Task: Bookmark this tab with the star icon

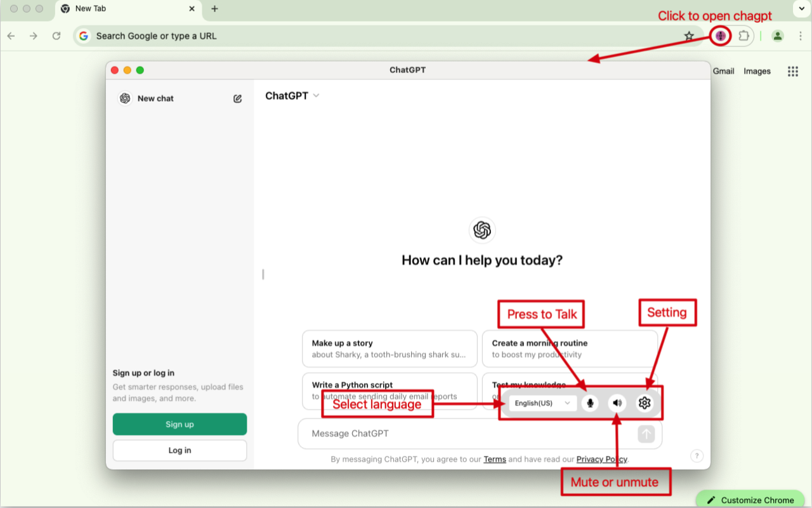Action: pos(689,36)
